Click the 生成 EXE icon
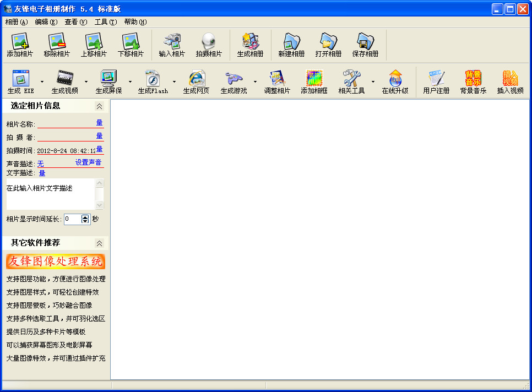Image resolution: width=532 pixels, height=392 pixels. point(21,81)
